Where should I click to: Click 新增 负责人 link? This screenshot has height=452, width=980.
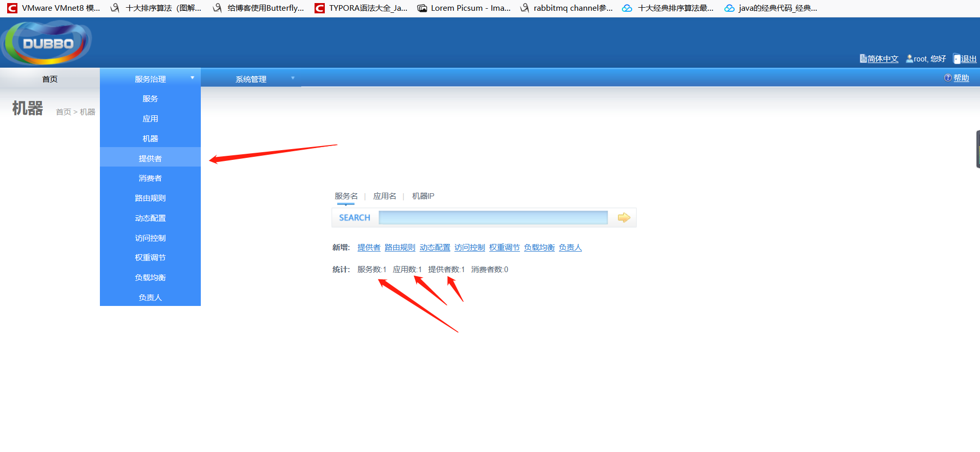tap(570, 248)
